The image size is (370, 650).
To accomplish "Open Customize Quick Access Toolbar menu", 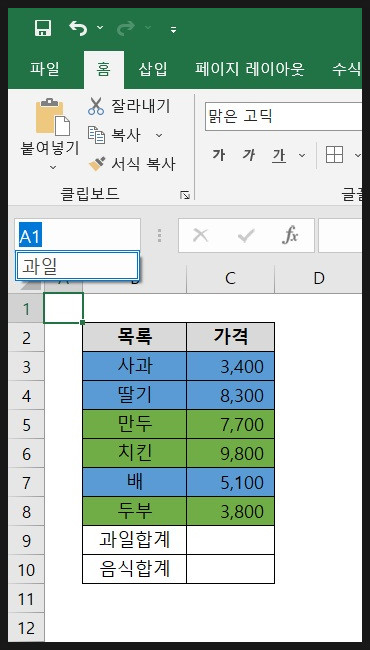I will 173,29.
